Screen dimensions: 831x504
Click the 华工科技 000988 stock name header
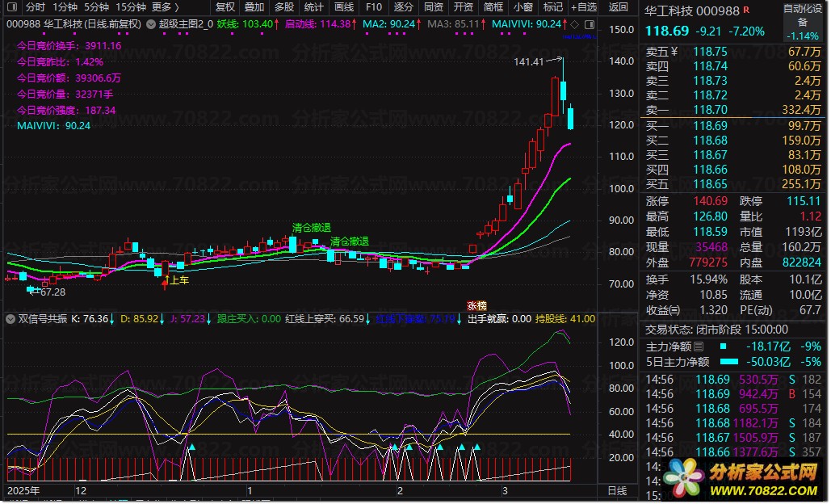691,10
